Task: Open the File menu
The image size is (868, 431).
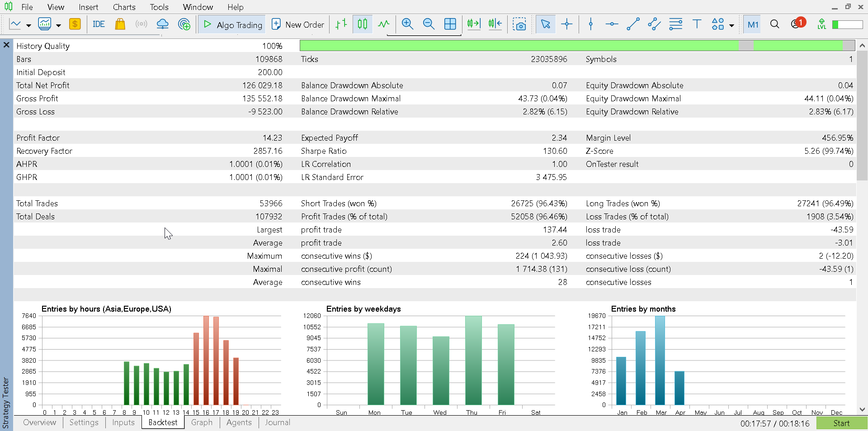Action: tap(27, 7)
